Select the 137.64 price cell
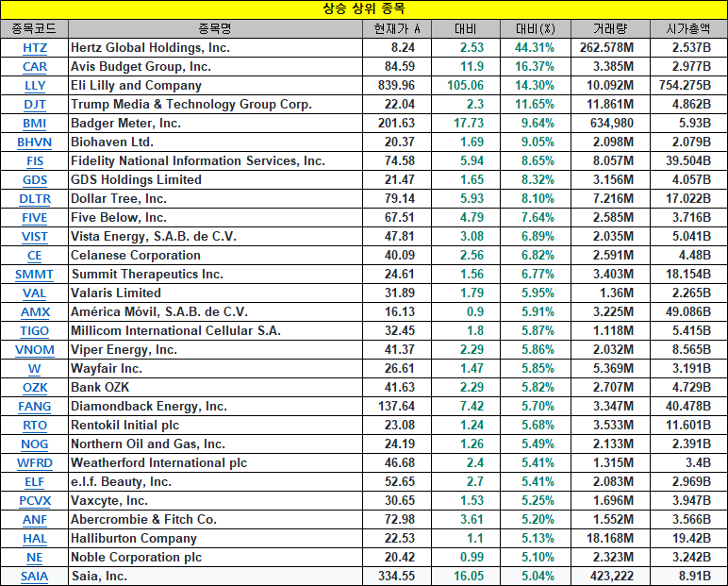The image size is (728, 586). pyautogui.click(x=397, y=407)
